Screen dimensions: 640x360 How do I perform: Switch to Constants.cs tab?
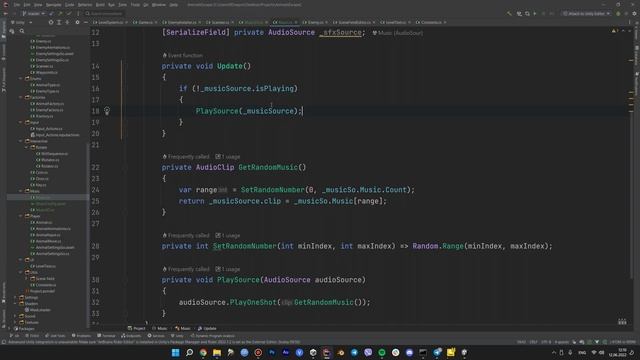pyautogui.click(x=431, y=22)
